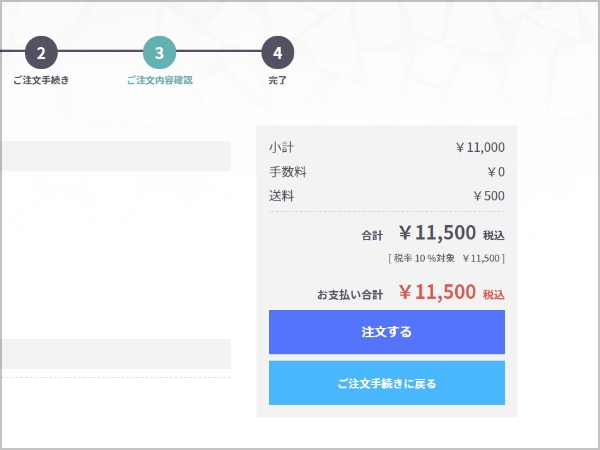Select the ご注文内容確認 step label
This screenshot has width=600, height=450.
point(160,80)
